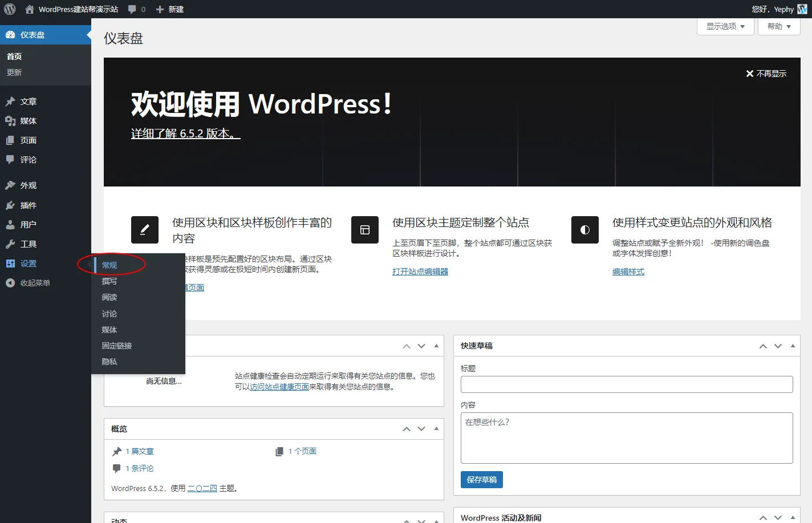Click the pencil edit block icon
812x523 pixels.
tap(145, 230)
